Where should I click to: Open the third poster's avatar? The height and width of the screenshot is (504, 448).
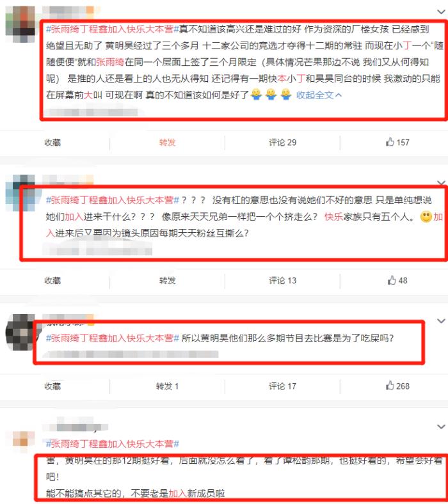tap(20, 333)
